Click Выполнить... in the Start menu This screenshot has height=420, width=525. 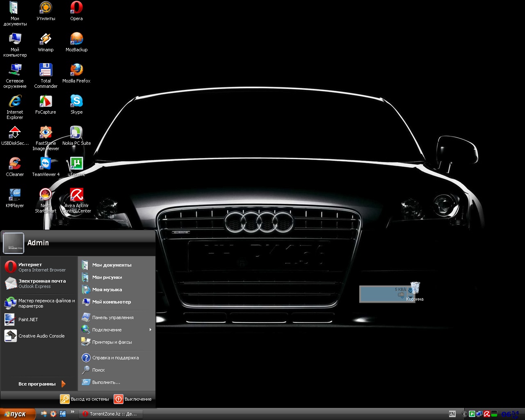click(x=117, y=382)
